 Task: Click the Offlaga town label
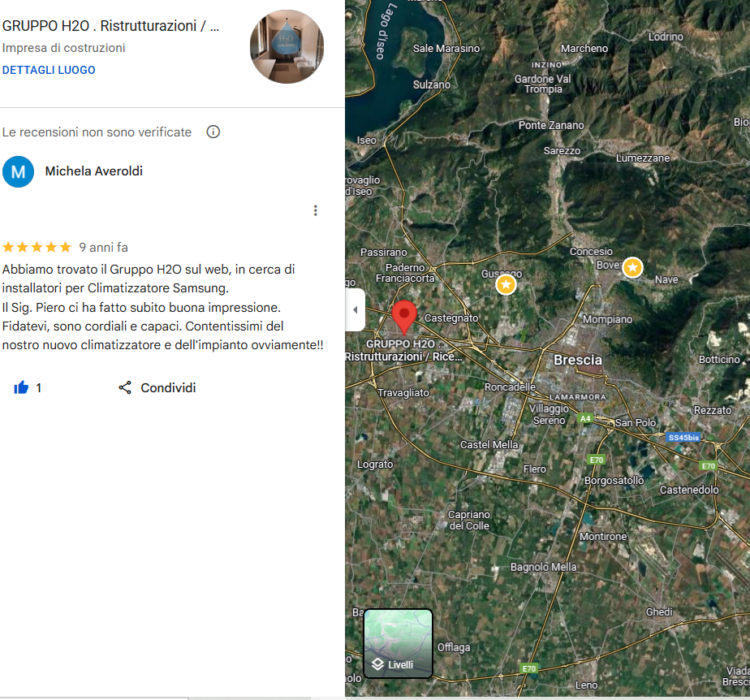click(454, 647)
